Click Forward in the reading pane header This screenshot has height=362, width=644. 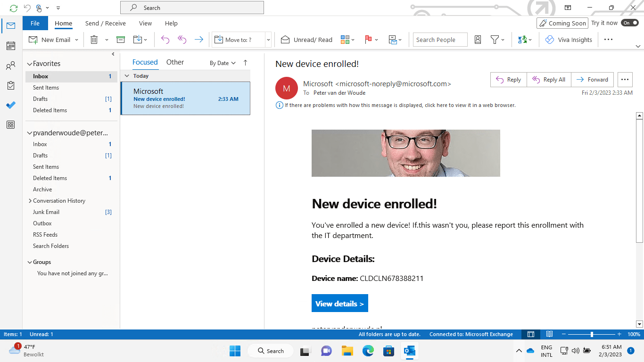(592, 80)
